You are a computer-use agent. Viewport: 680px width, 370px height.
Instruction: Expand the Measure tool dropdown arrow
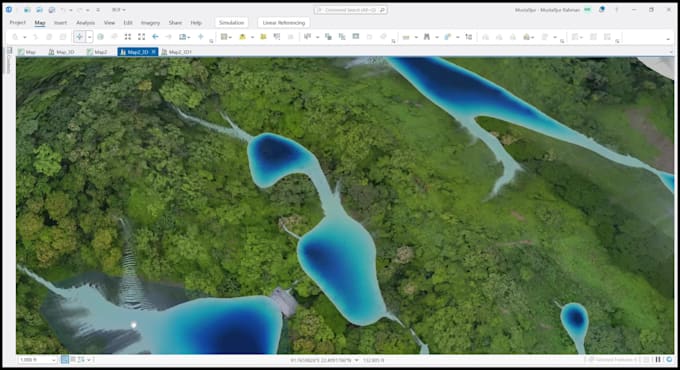416,37
